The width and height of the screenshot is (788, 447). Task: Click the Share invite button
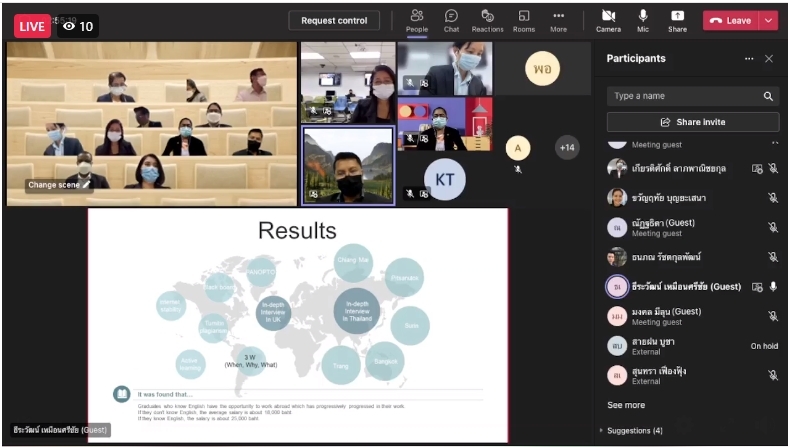[x=693, y=122]
